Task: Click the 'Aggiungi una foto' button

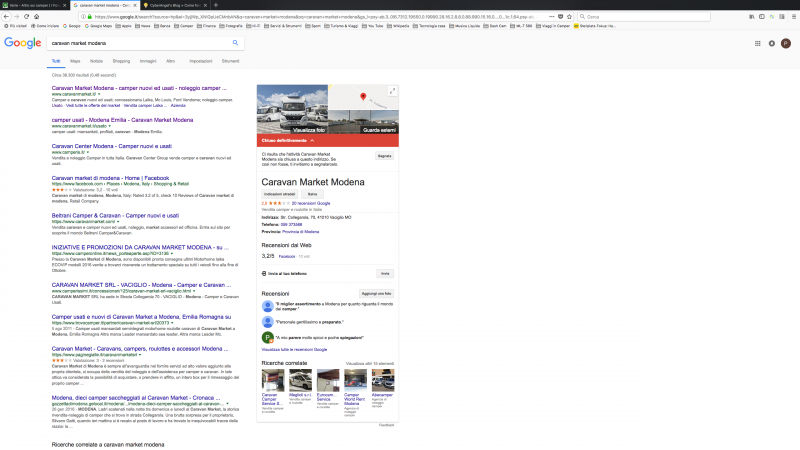Action: 376,294
